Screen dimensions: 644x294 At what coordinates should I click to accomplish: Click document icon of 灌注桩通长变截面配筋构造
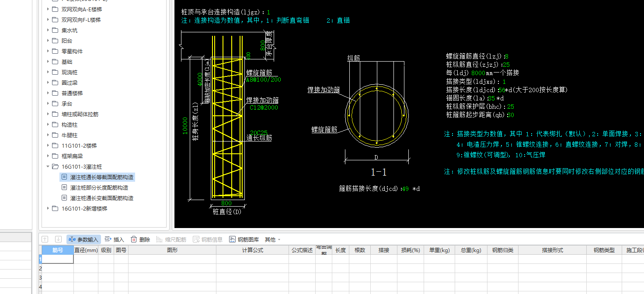click(64, 198)
